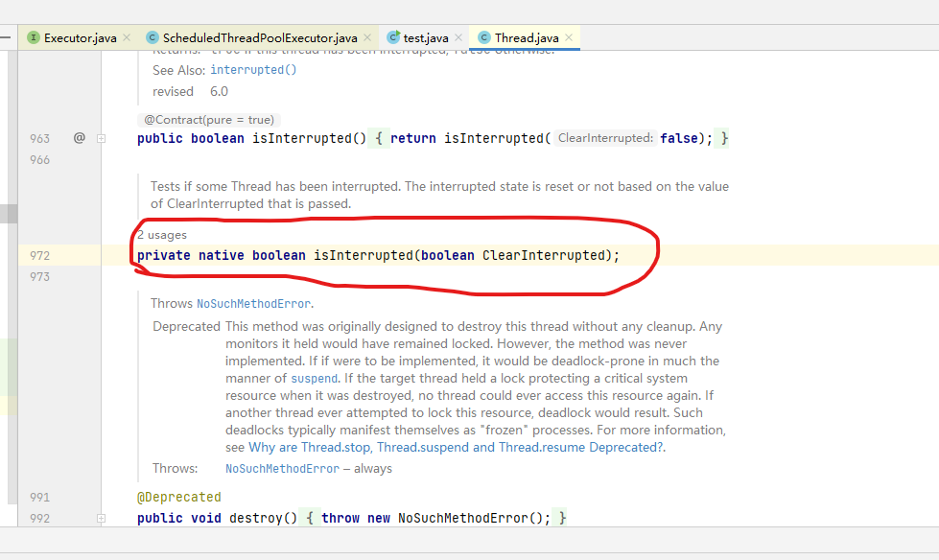Close the test.java tab

458,37
